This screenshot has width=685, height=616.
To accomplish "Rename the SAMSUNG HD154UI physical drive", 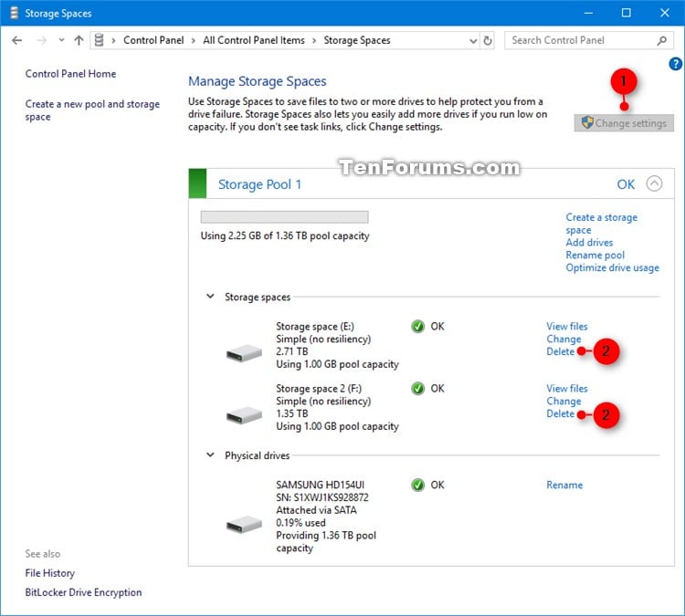I will point(564,485).
